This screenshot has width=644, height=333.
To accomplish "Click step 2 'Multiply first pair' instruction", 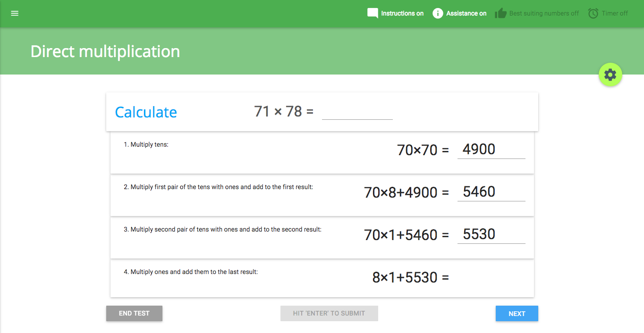I will pos(218,187).
